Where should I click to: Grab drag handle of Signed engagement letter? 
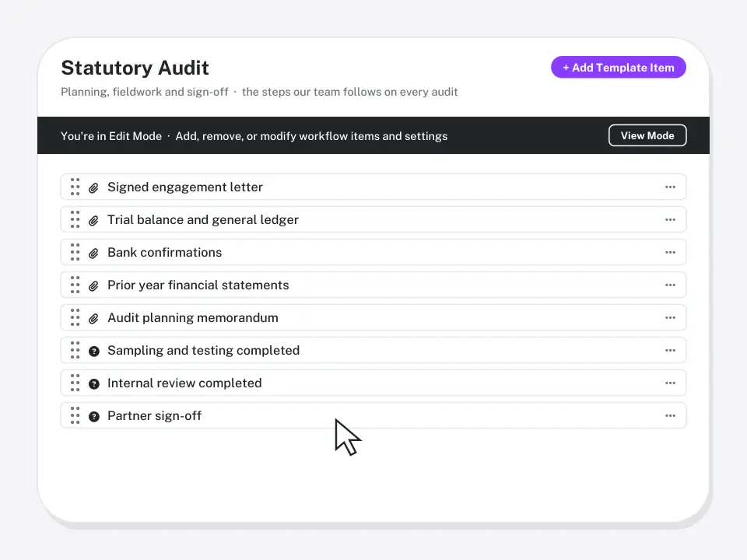[x=75, y=187]
